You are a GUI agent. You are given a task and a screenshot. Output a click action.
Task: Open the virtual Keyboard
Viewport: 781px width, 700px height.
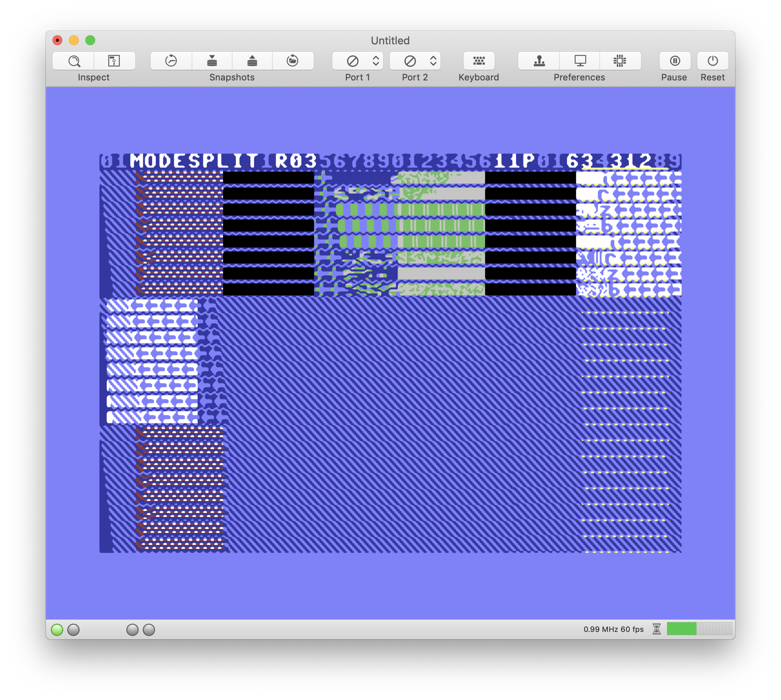point(479,61)
